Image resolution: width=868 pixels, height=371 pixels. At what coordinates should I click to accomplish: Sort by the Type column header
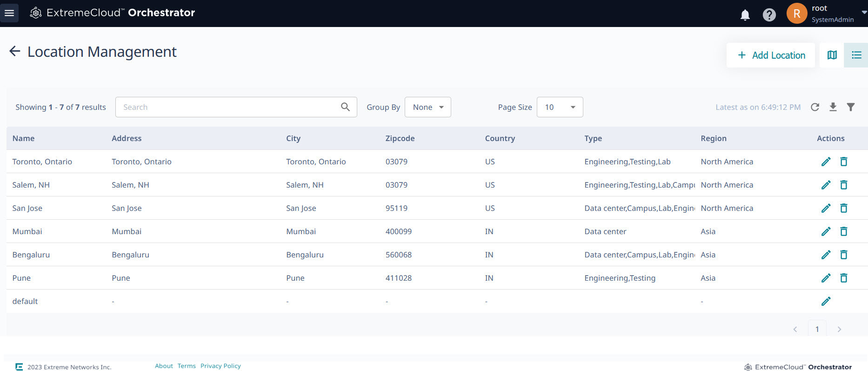click(593, 138)
